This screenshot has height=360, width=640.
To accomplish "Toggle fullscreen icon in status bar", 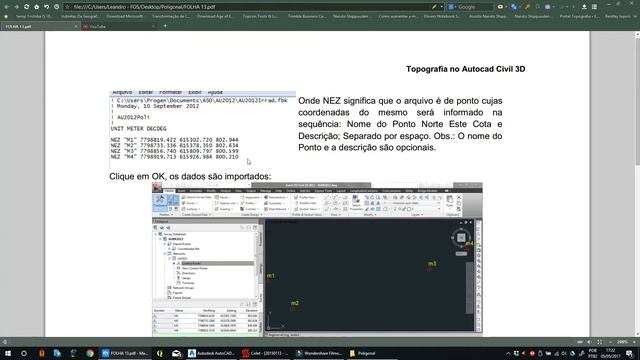I will [600, 342].
